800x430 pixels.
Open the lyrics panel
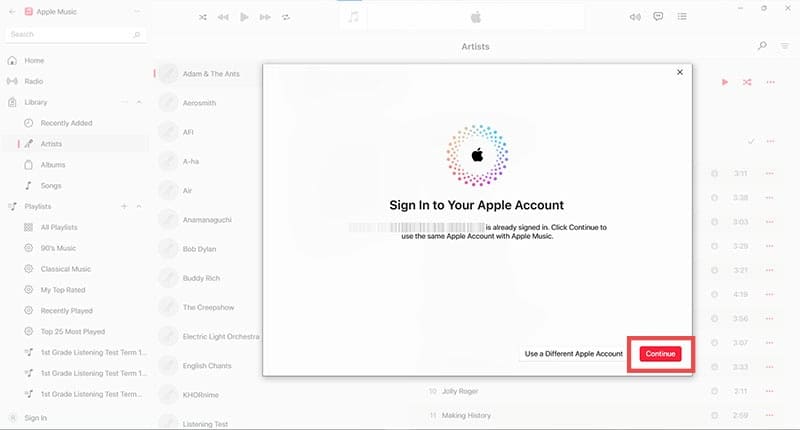(x=658, y=16)
